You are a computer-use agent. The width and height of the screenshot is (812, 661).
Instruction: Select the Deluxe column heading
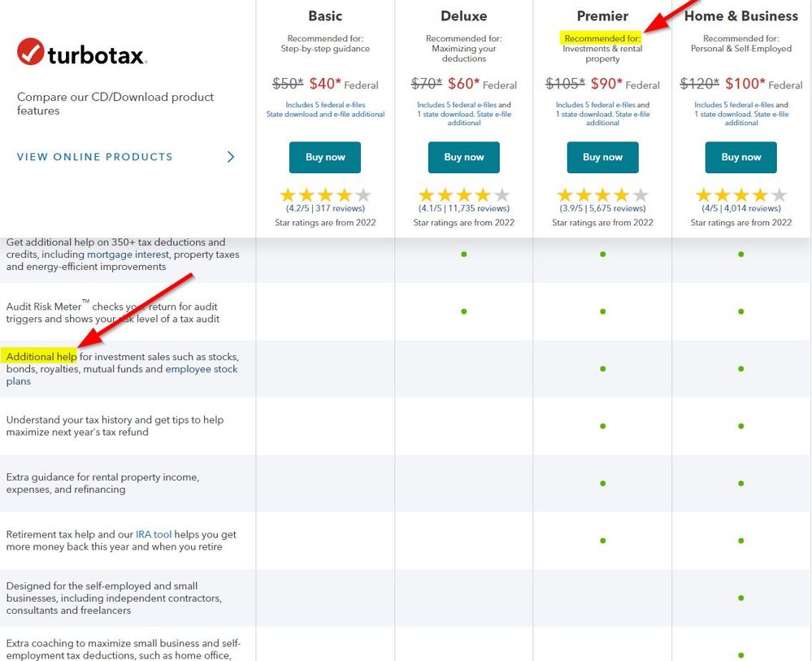[463, 16]
